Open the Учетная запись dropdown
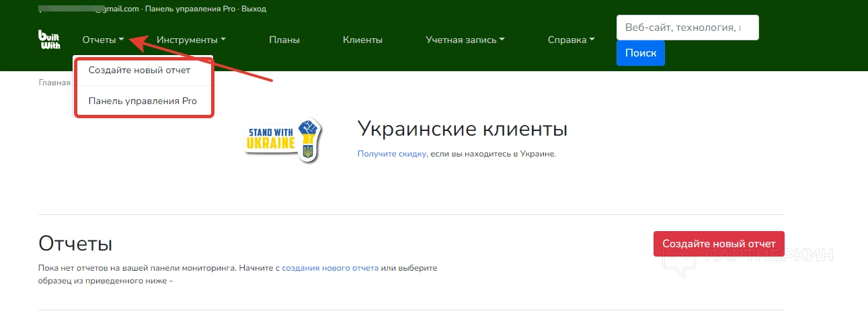 coord(465,40)
